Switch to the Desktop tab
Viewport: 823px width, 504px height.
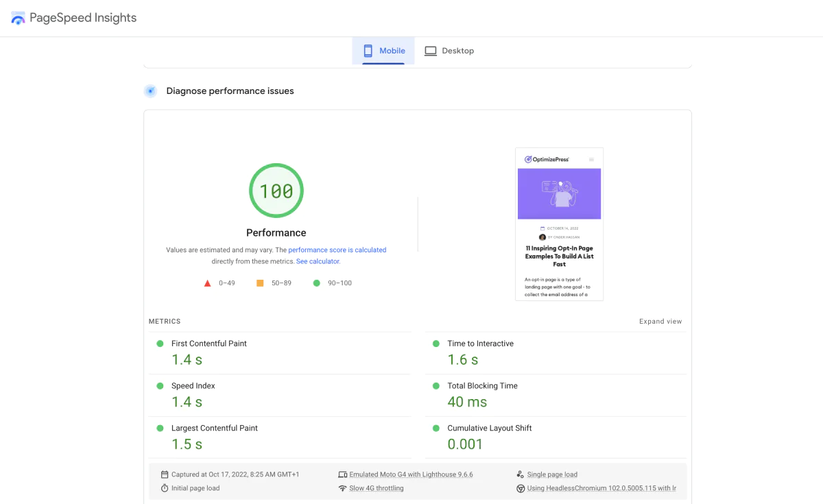449,51
